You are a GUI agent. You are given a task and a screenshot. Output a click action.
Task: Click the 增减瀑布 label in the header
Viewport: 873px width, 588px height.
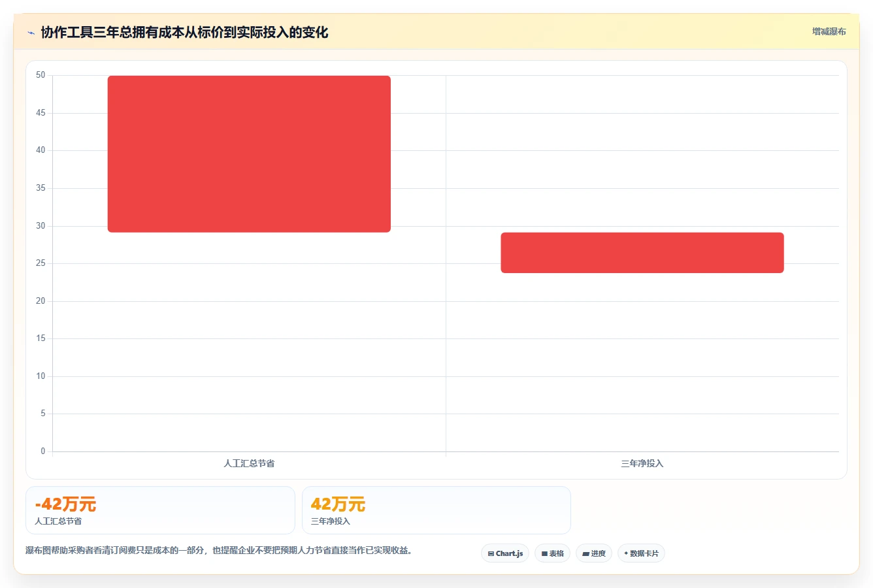[829, 31]
